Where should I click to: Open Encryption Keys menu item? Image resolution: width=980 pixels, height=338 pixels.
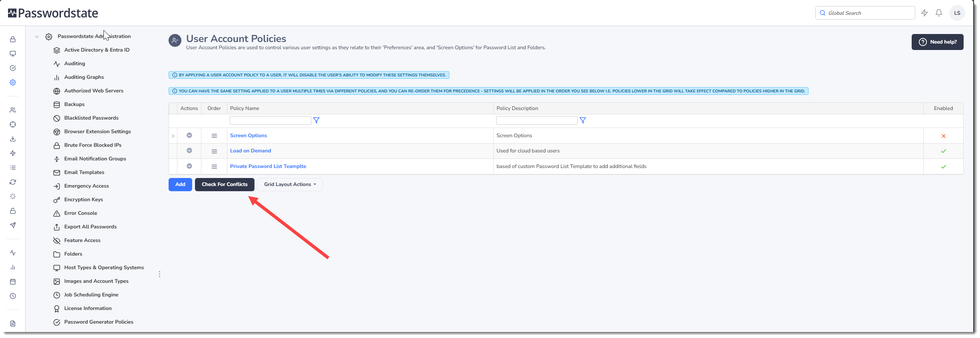(x=83, y=200)
